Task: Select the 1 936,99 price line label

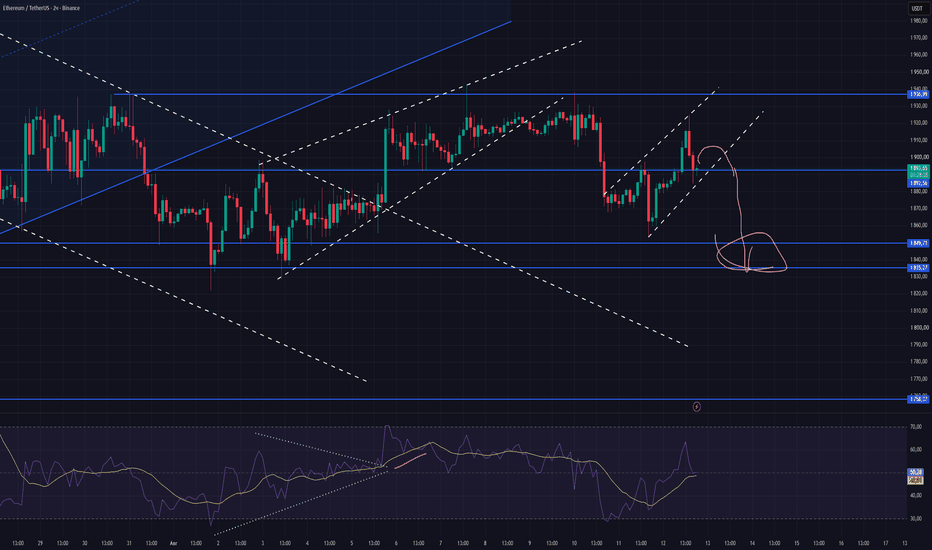Action: point(918,95)
